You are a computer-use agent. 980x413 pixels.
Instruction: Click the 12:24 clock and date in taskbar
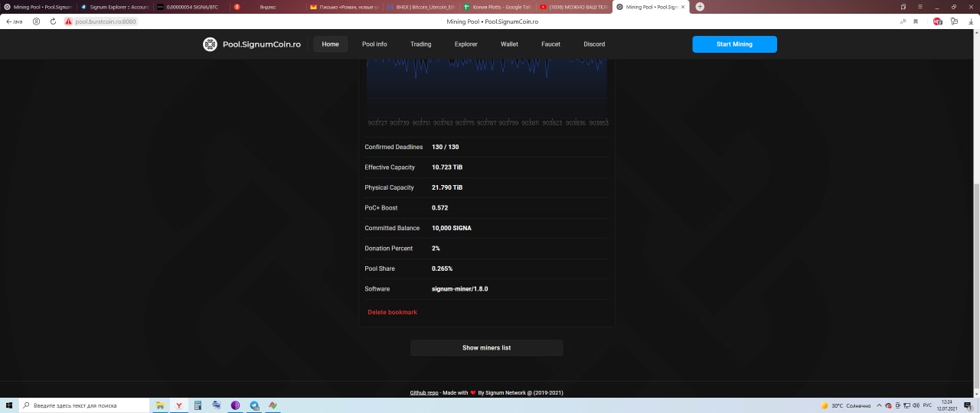[x=948, y=405]
